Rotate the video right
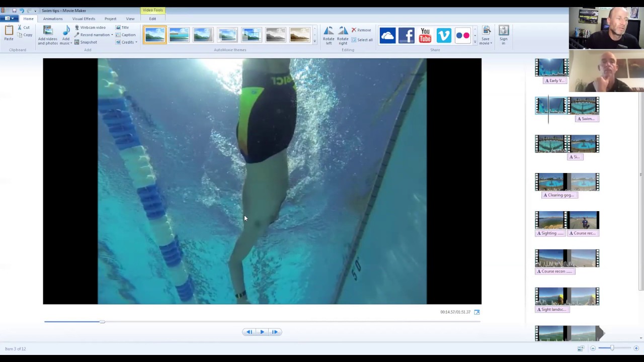644x362 pixels. 343,35
